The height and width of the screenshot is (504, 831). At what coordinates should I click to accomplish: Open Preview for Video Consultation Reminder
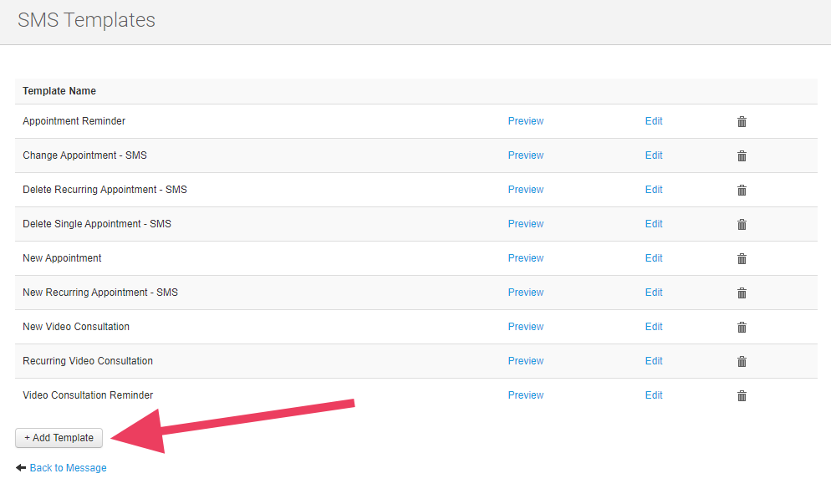click(525, 395)
